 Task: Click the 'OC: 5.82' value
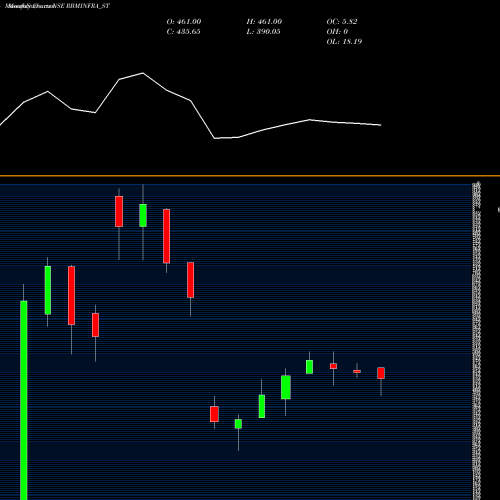click(342, 22)
